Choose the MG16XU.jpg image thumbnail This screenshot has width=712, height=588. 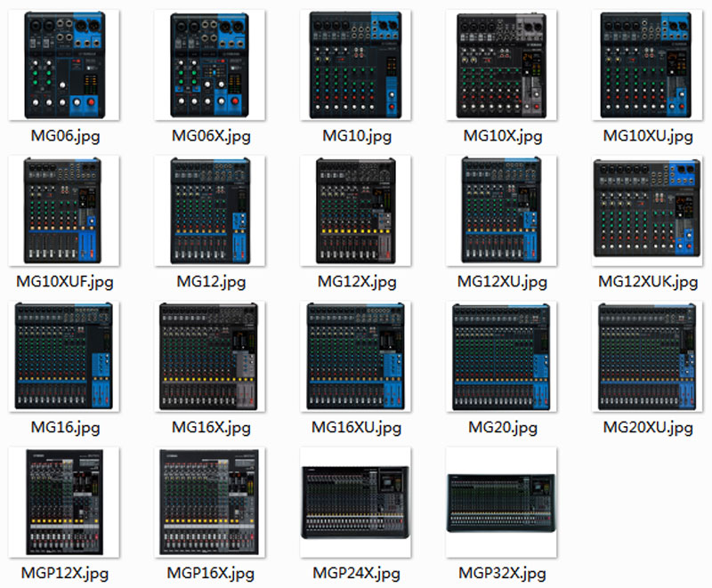356,357
